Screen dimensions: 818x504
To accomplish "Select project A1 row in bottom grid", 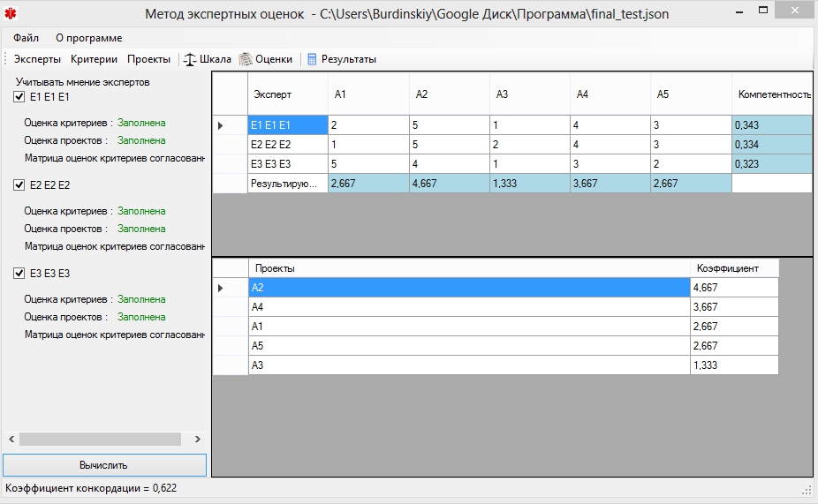I will 469,327.
